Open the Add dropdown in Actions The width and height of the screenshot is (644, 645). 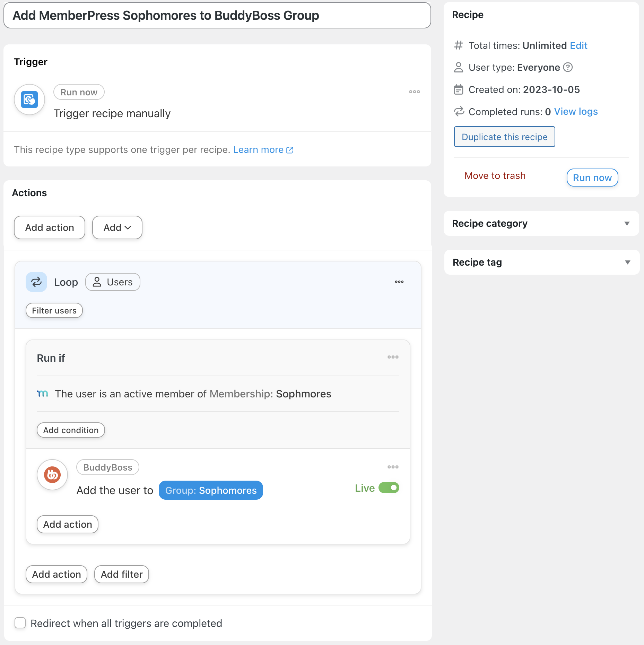[x=117, y=227]
